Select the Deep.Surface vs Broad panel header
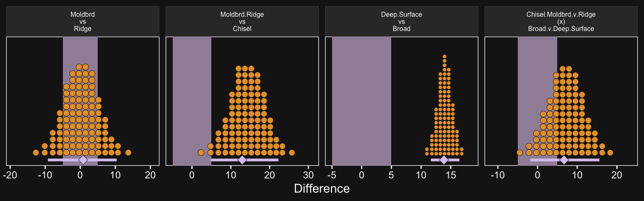644x201 pixels. pyautogui.click(x=401, y=22)
